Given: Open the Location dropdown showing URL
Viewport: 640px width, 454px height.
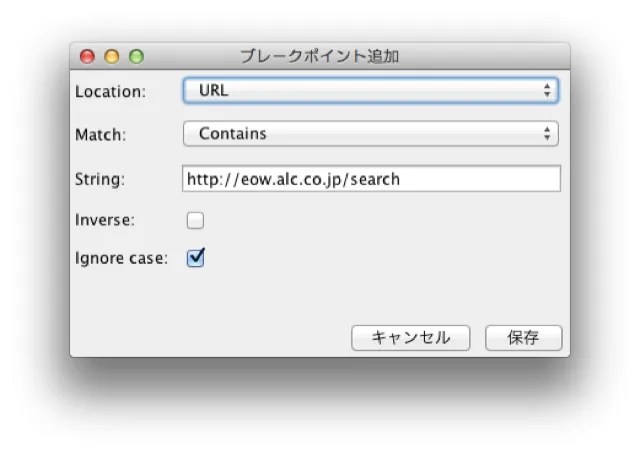Looking at the screenshot, I should click(371, 91).
